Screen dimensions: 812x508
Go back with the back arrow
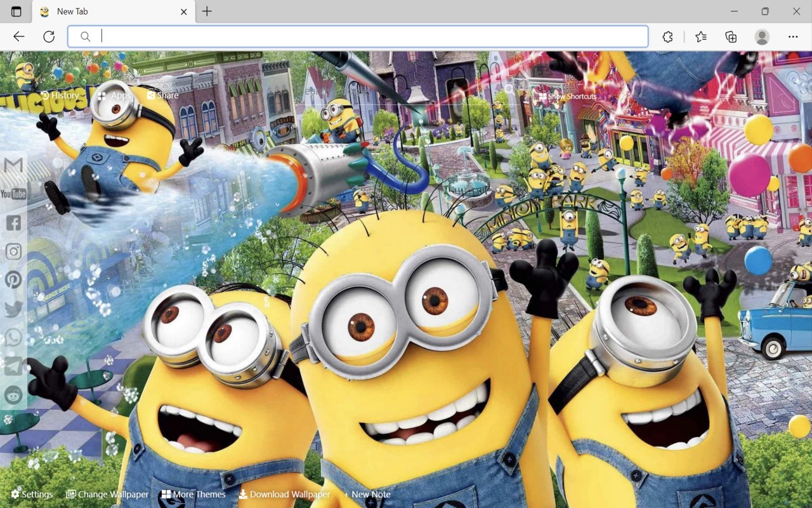(19, 37)
